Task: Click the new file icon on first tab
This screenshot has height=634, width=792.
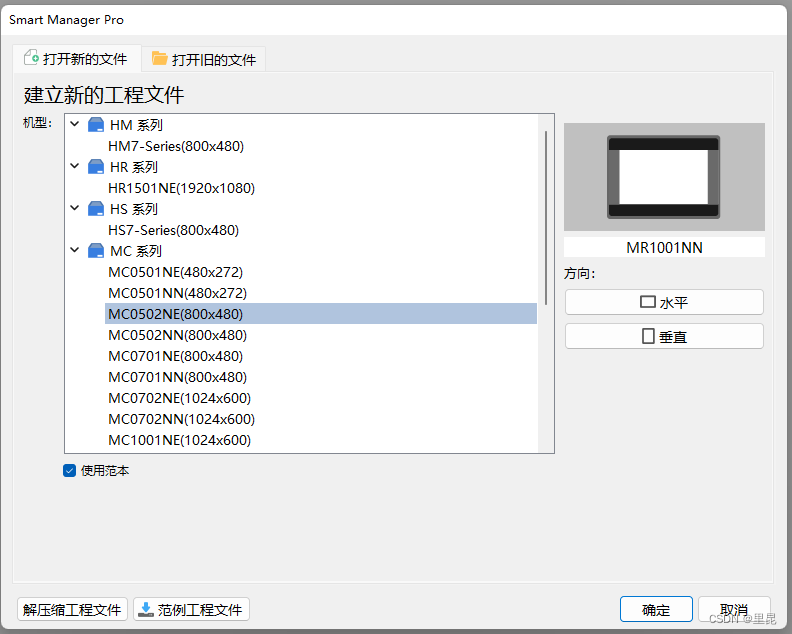Action: pos(31,58)
